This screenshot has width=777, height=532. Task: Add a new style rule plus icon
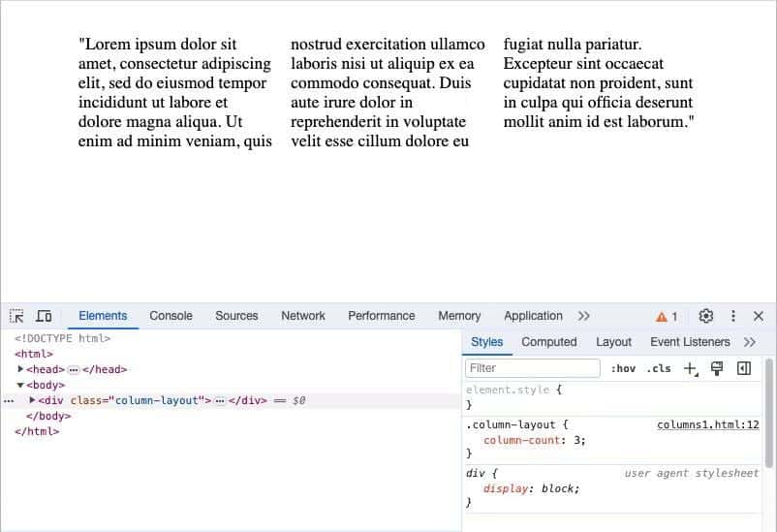[x=690, y=368]
